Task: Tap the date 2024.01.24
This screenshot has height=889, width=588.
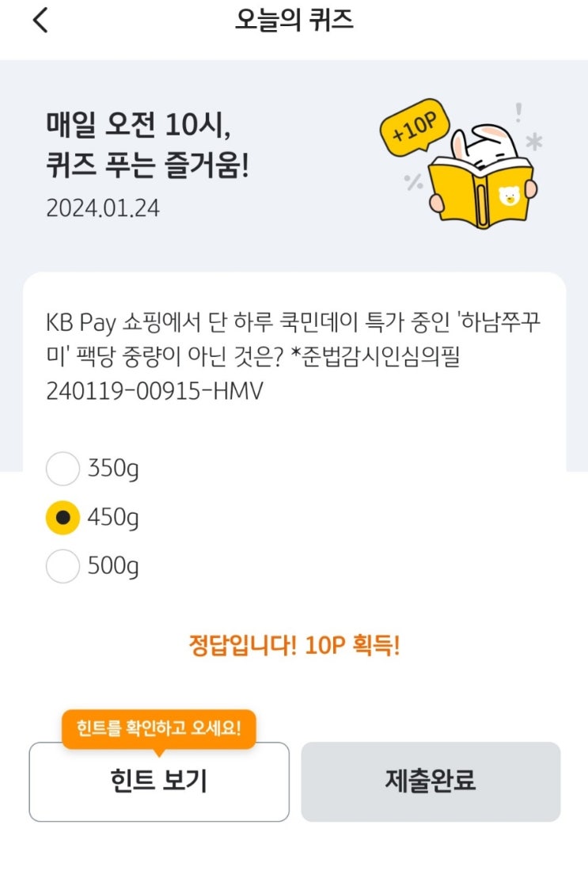Action: [x=103, y=208]
